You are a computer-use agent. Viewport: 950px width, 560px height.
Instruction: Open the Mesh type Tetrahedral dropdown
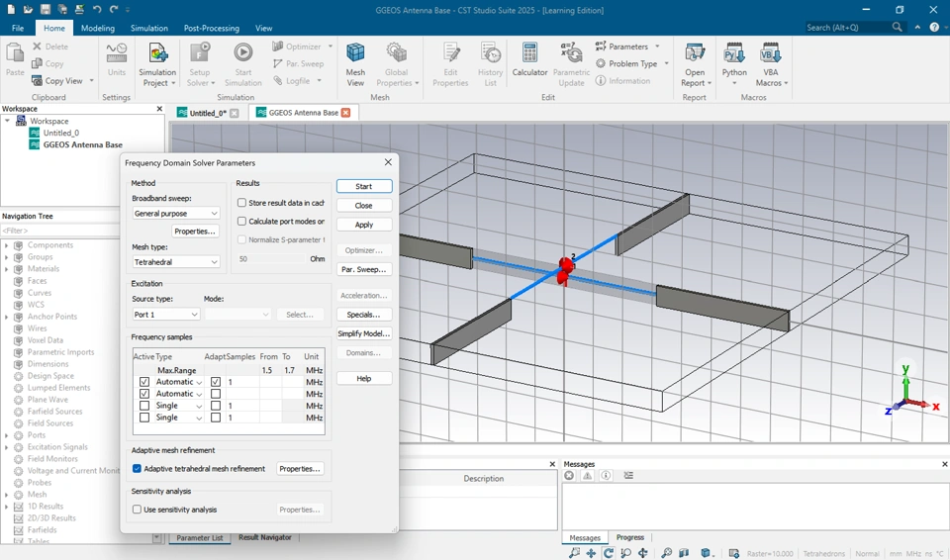click(x=176, y=262)
